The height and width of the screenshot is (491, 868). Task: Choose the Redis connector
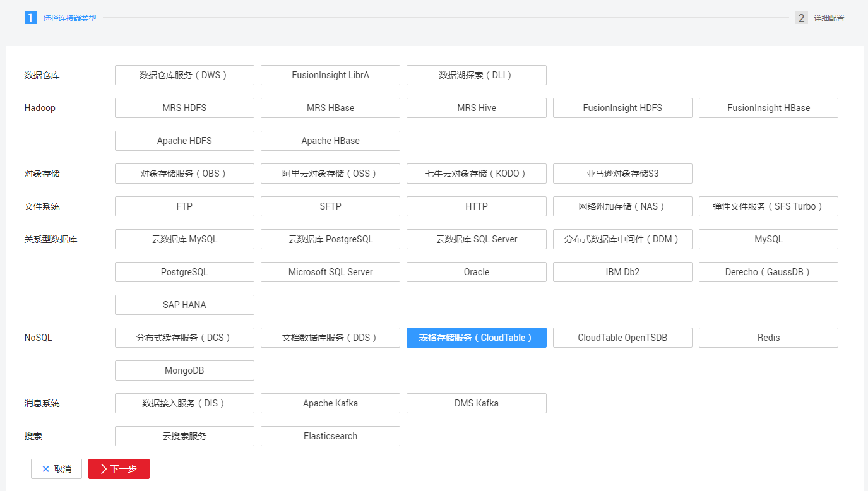click(768, 338)
